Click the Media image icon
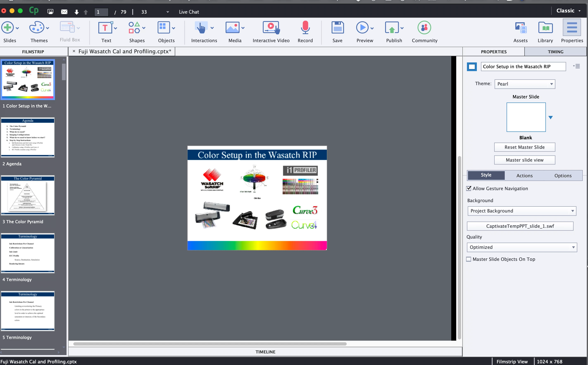 232,28
